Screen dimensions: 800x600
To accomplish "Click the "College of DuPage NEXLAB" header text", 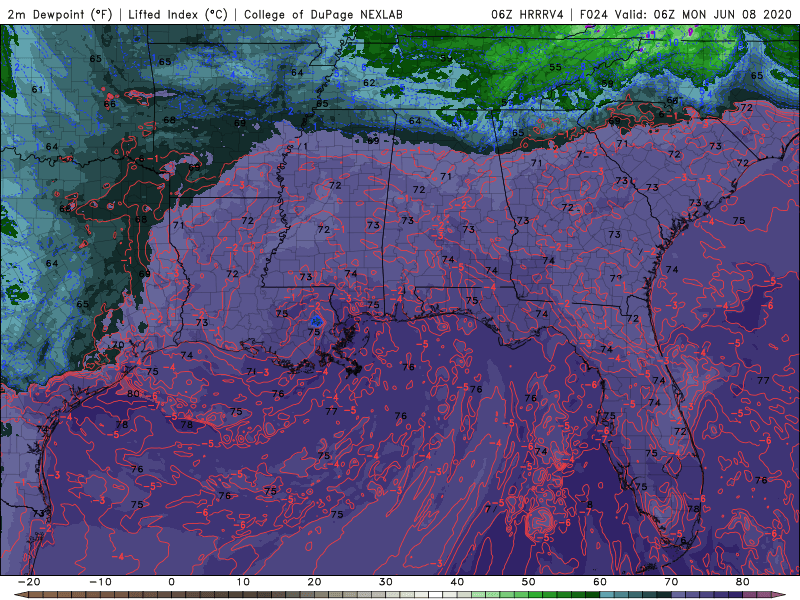I will 323,14.
